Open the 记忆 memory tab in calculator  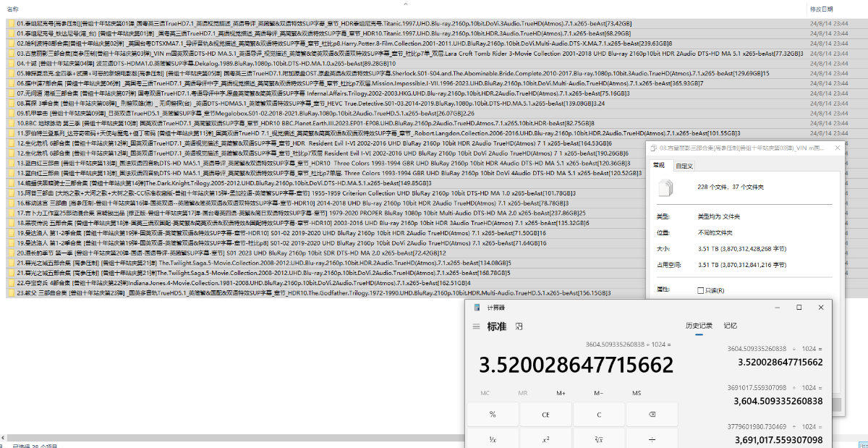click(731, 326)
